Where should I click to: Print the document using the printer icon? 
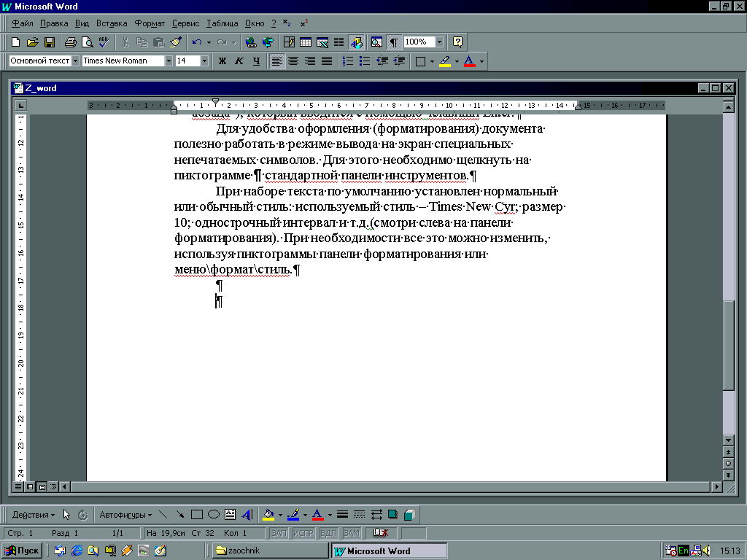[x=71, y=42]
